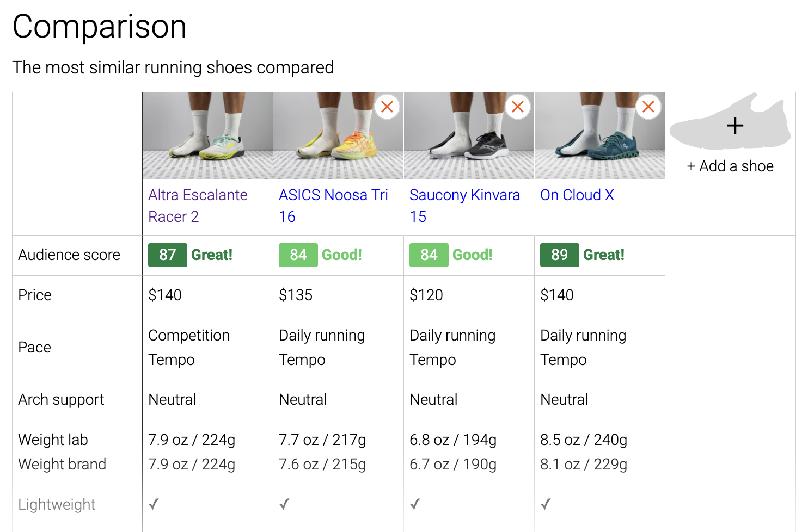Click the Altra Lightweight checkmark
Viewport: 808px width, 532px height.
pyautogui.click(x=154, y=504)
